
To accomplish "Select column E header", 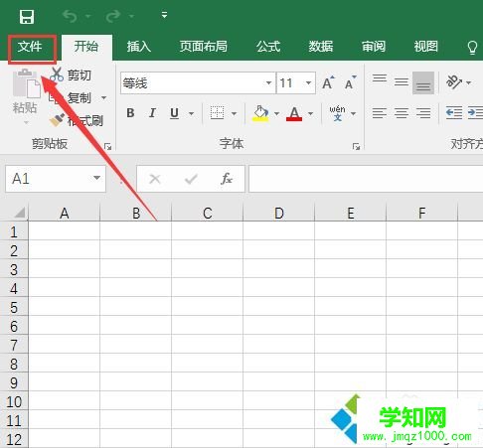I will coord(351,213).
